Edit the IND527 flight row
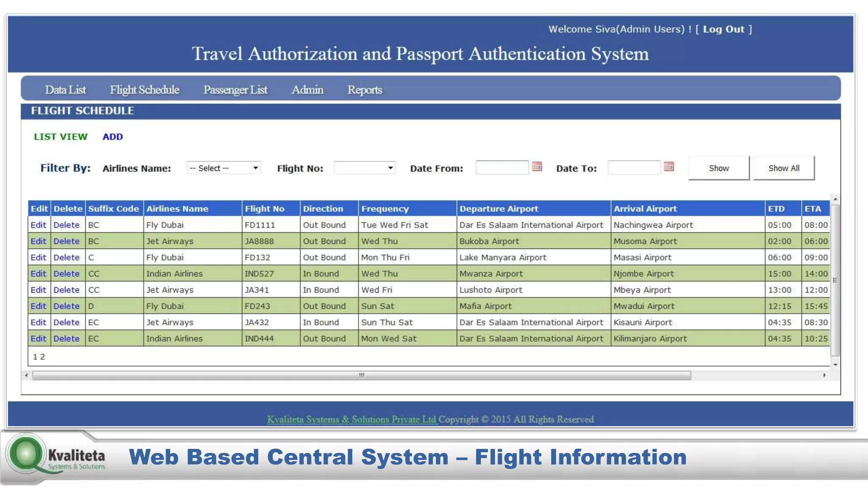The width and height of the screenshot is (868, 488). click(x=38, y=274)
